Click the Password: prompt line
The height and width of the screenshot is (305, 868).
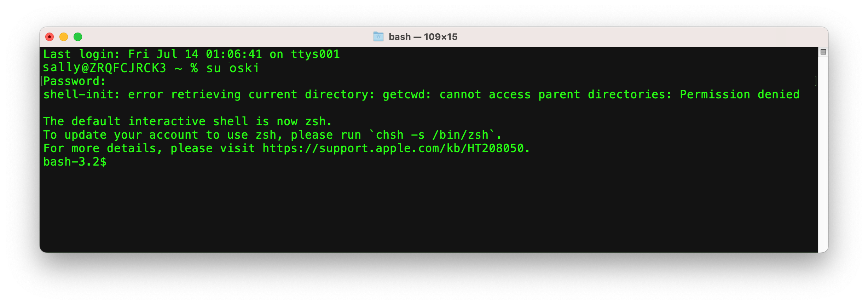pos(74,81)
